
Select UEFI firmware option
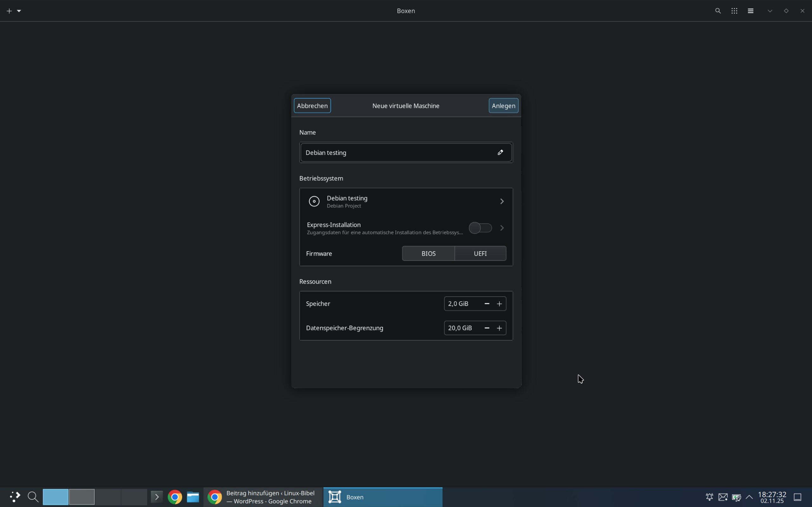(480, 253)
